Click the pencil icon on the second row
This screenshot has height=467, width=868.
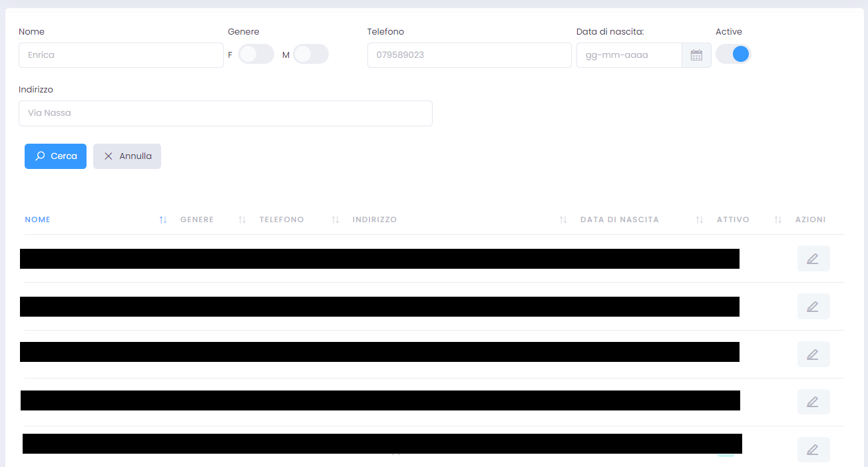point(813,306)
